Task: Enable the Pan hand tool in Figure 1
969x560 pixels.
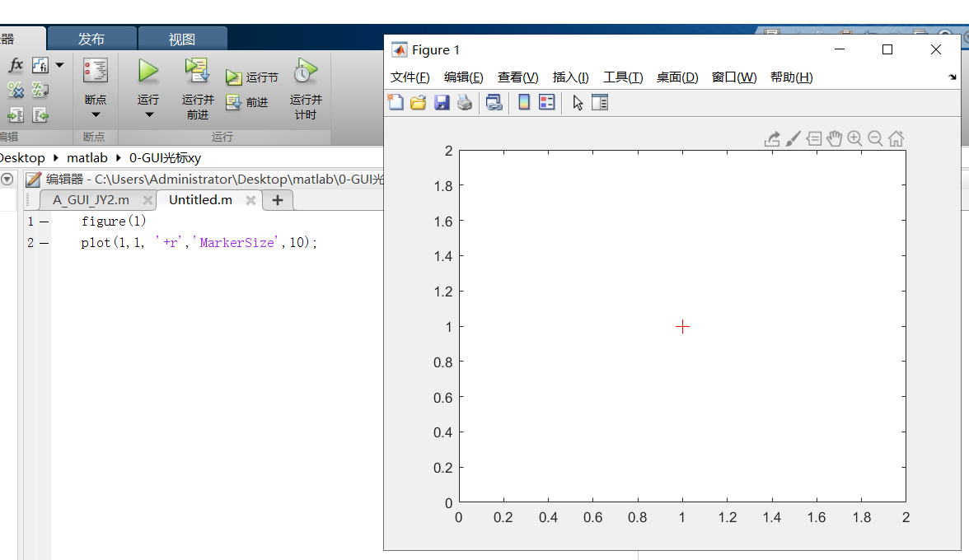Action: pos(834,138)
